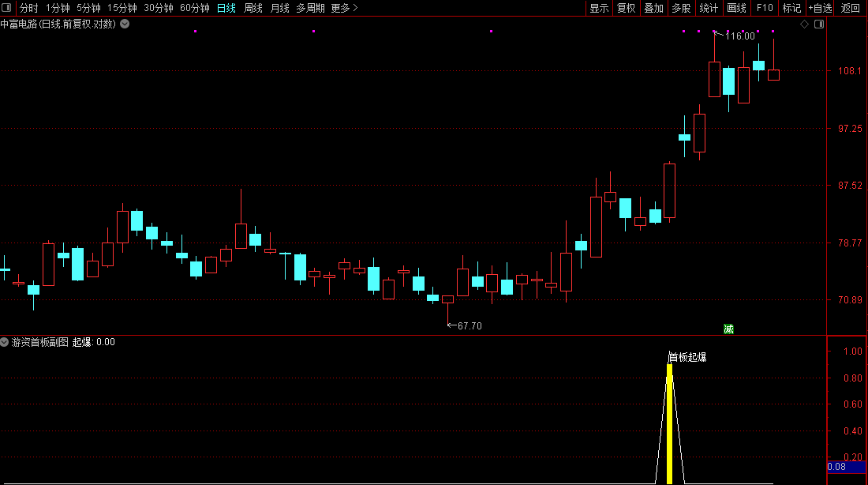The height and width of the screenshot is (485, 868).
Task: Click the 87.52 price axis label
Action: (850, 186)
